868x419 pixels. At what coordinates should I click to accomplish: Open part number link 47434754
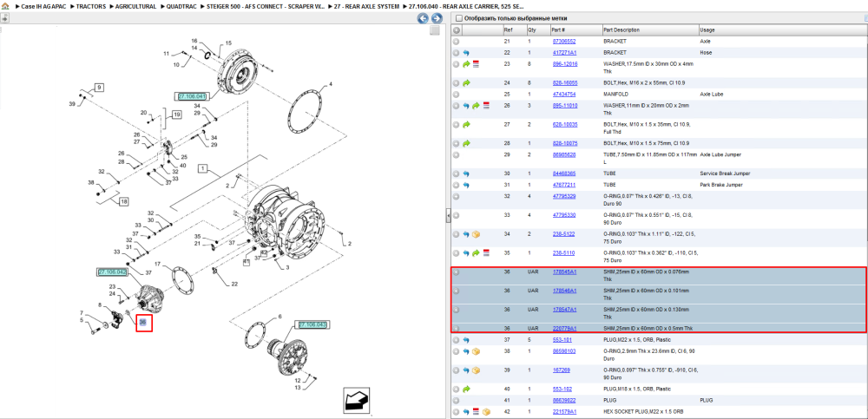(564, 94)
